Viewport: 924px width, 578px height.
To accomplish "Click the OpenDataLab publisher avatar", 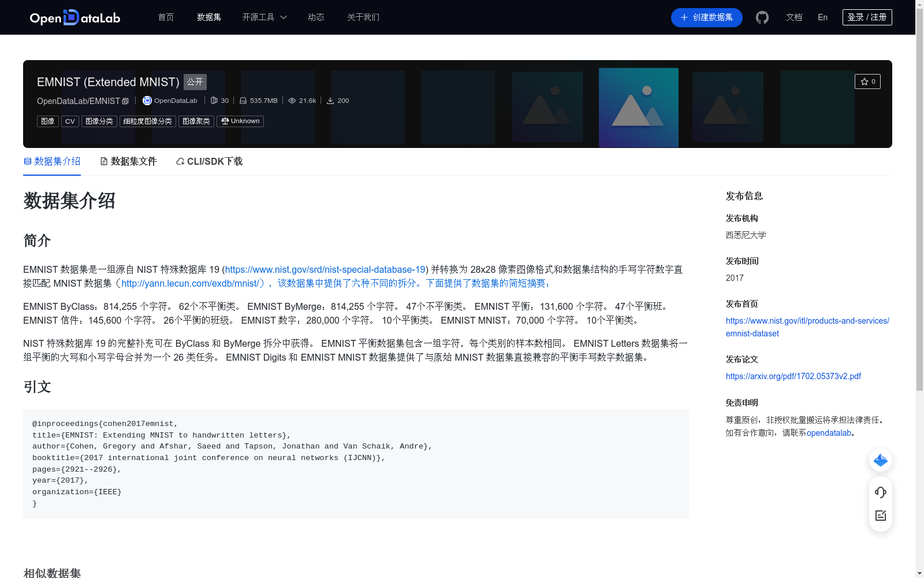I will [147, 101].
